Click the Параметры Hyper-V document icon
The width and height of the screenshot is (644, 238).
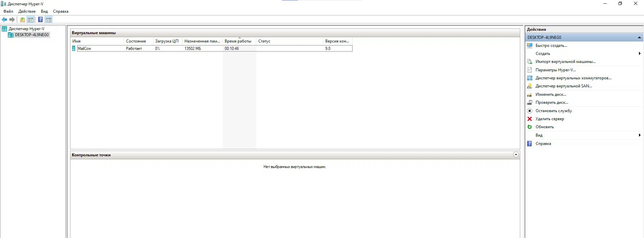click(530, 70)
